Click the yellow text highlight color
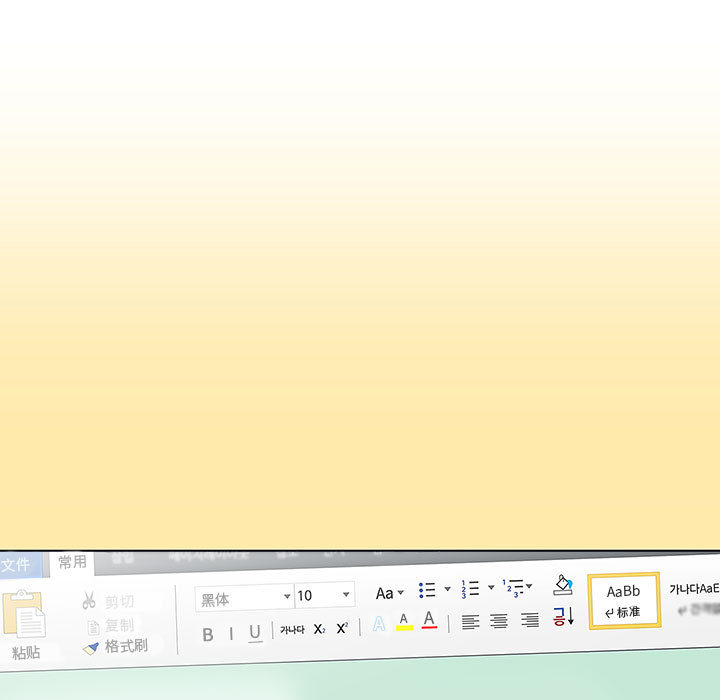The height and width of the screenshot is (700, 720). [x=404, y=622]
